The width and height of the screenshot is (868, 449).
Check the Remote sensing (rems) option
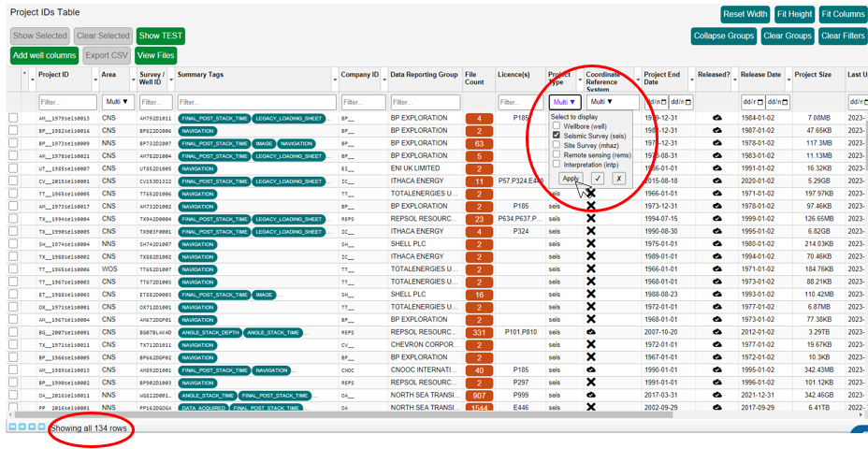pos(556,154)
